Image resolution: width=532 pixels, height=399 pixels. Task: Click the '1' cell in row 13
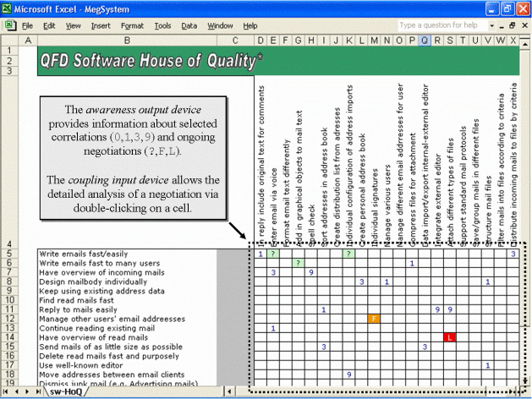click(x=273, y=328)
